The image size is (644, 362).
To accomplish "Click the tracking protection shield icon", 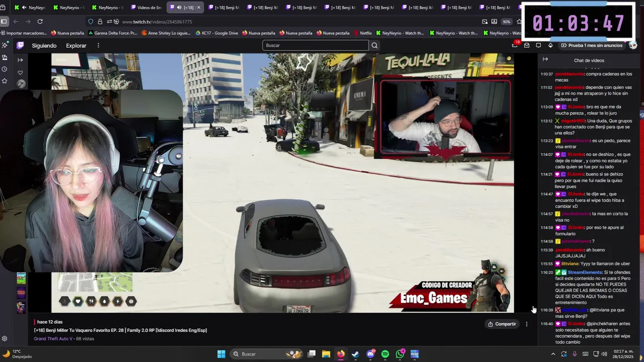I will point(91,22).
